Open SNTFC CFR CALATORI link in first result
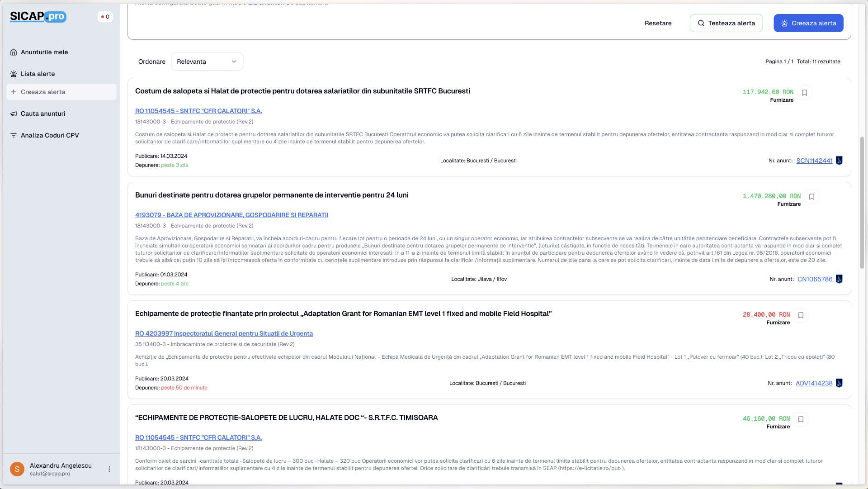Viewport: 868px width, 489px height. click(x=198, y=111)
